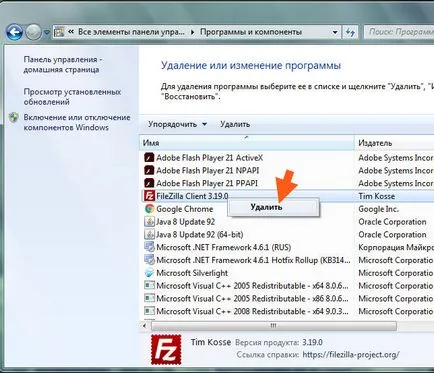Click Adobe Flash Player 21 PPAPI icon
434x373 pixels.
[x=149, y=183]
